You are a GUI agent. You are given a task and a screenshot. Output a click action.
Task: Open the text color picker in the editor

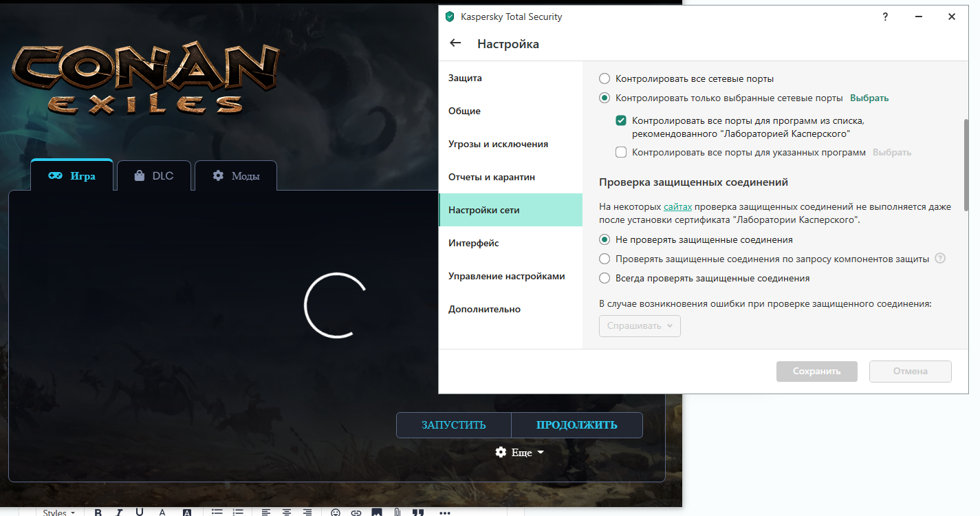tap(162, 513)
